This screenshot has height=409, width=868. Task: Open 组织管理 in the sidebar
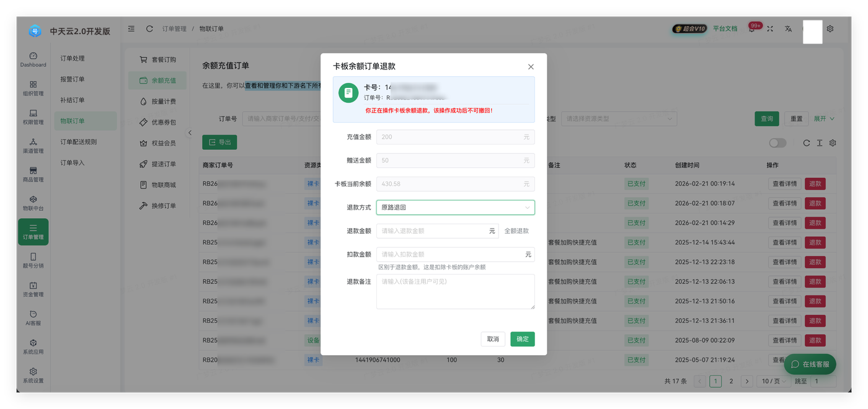coord(33,89)
